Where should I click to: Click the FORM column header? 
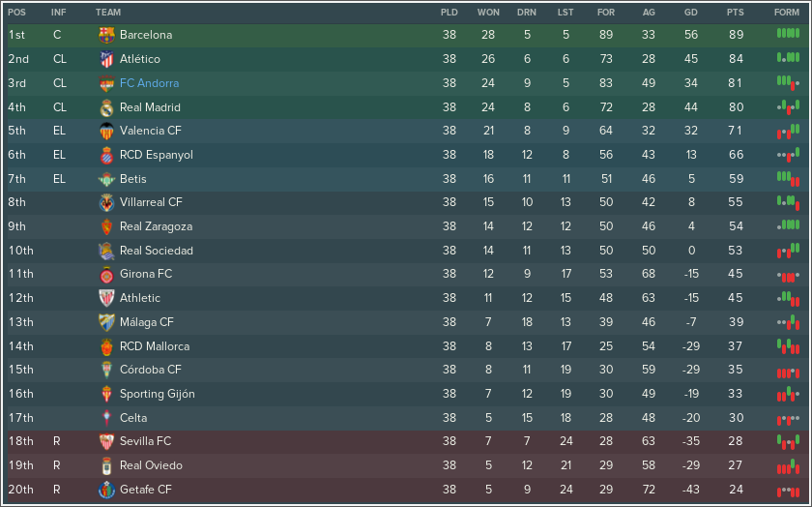(787, 13)
